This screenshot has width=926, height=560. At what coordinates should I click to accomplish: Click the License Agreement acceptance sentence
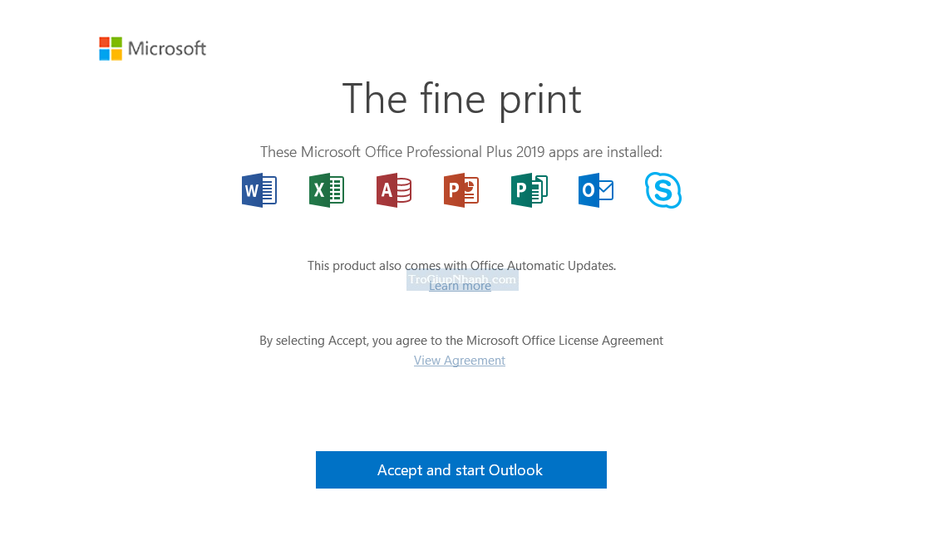coord(461,341)
